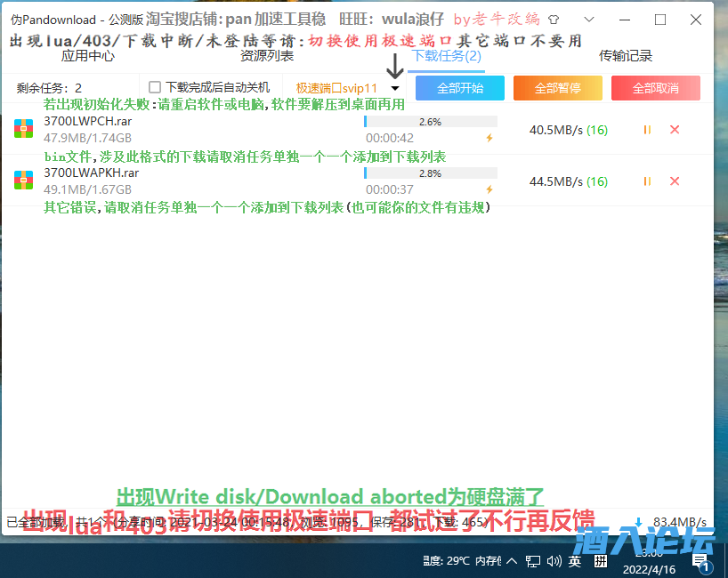Click the progress bar of 3700LWPCH.rar
Image resolution: width=728 pixels, height=578 pixels.
click(x=431, y=121)
